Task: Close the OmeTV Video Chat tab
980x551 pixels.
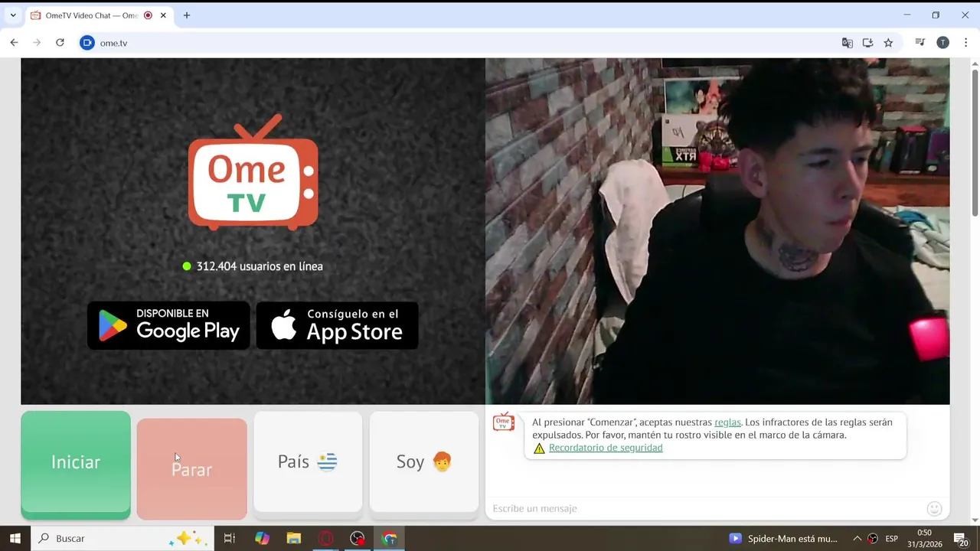Action: (163, 15)
